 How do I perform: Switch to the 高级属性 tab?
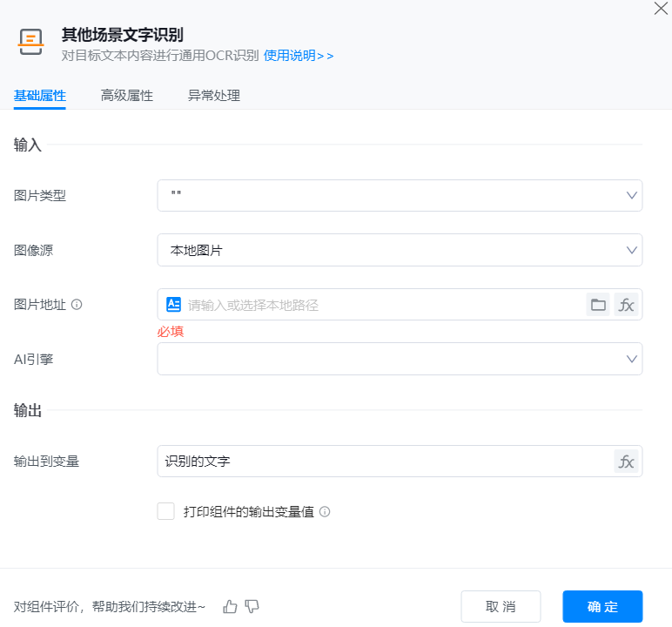coord(127,96)
